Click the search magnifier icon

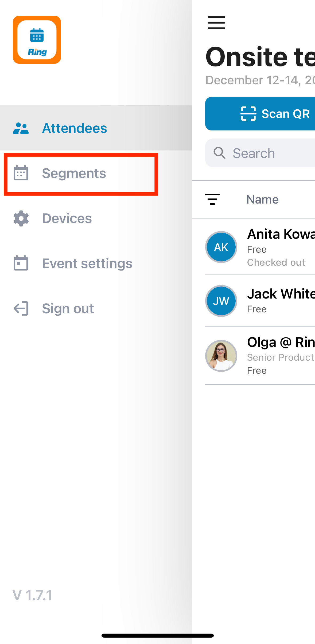click(x=220, y=153)
